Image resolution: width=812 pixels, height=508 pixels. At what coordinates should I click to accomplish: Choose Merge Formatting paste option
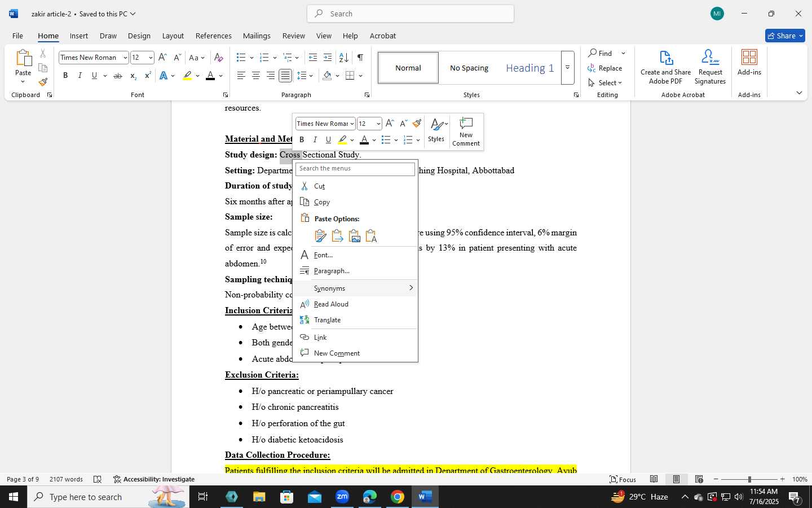pos(337,236)
